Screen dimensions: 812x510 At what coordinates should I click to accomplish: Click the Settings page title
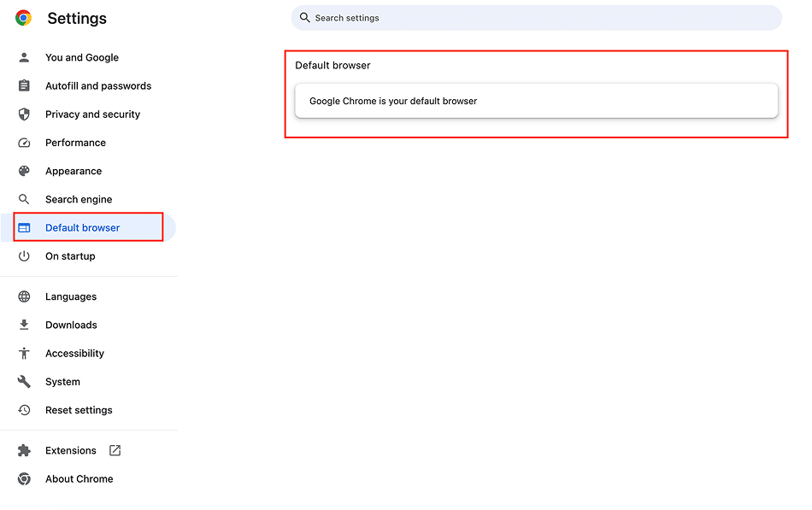[77, 19]
